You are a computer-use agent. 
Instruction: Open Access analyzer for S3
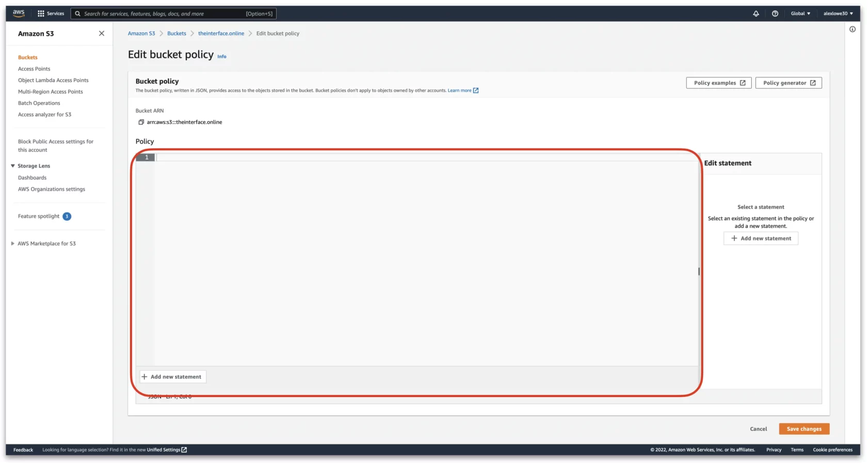45,114
